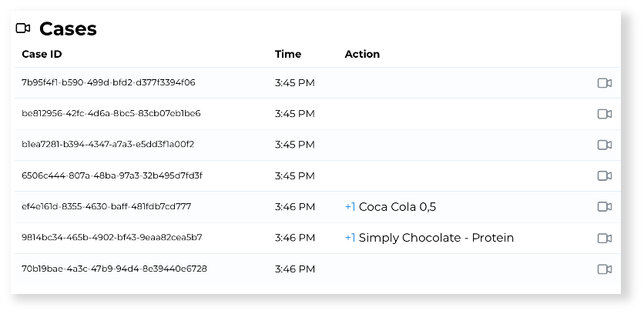Open video for case 7b95f4f1-b590
This screenshot has width=644, height=314.
pyautogui.click(x=605, y=83)
